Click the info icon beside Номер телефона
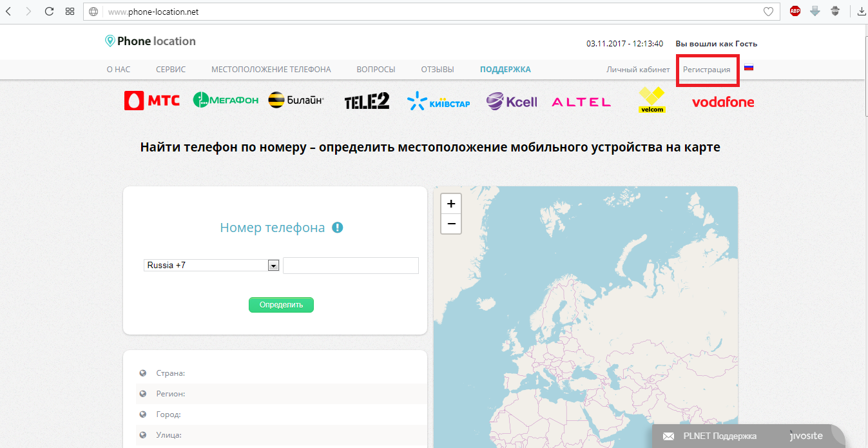 point(338,228)
